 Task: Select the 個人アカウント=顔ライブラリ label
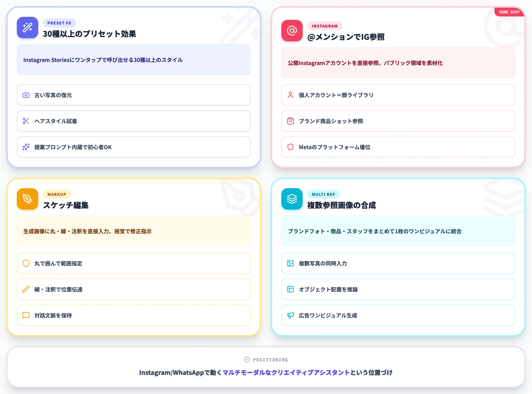pos(336,95)
